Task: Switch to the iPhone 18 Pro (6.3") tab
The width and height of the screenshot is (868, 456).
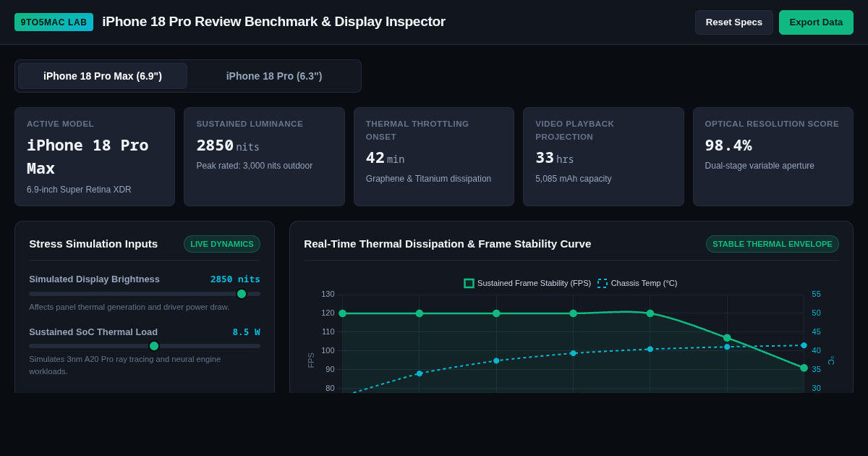Action: (x=274, y=76)
